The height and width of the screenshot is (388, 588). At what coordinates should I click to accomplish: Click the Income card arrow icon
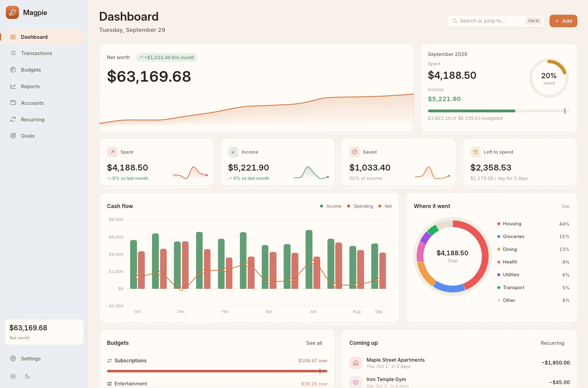click(x=233, y=152)
